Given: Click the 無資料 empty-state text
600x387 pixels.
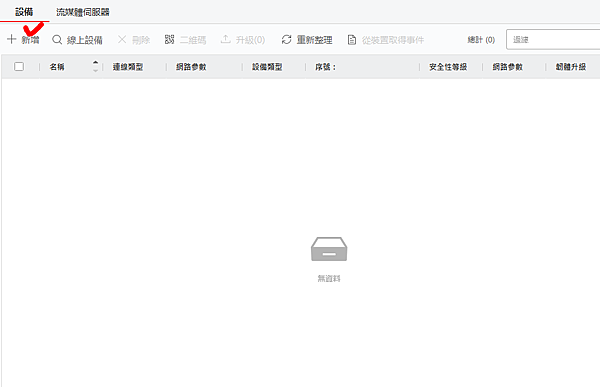Looking at the screenshot, I should pos(329,278).
